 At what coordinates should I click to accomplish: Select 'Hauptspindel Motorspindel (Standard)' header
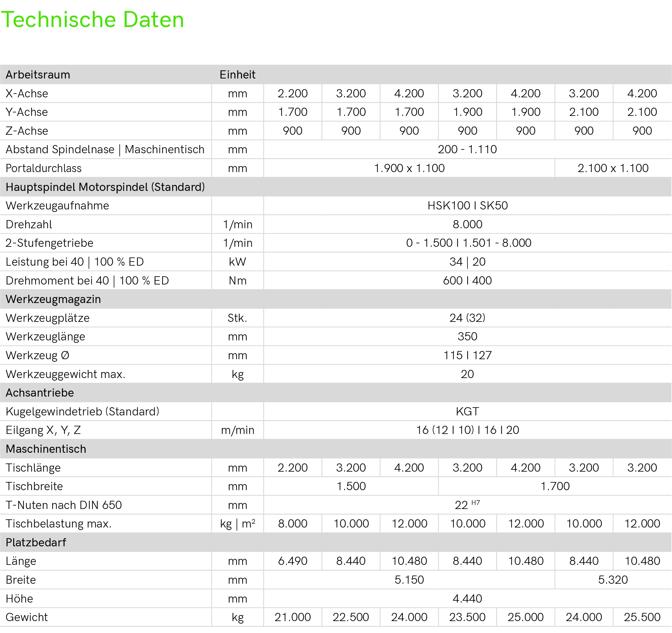pyautogui.click(x=105, y=187)
